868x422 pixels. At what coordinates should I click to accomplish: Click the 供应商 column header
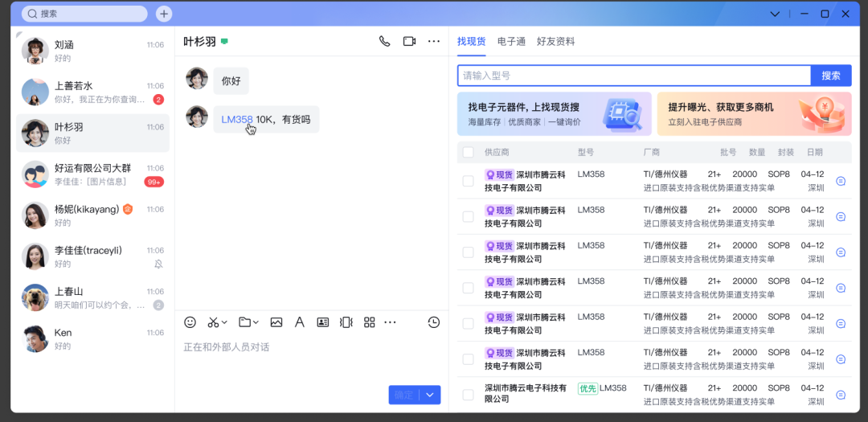[x=497, y=152]
